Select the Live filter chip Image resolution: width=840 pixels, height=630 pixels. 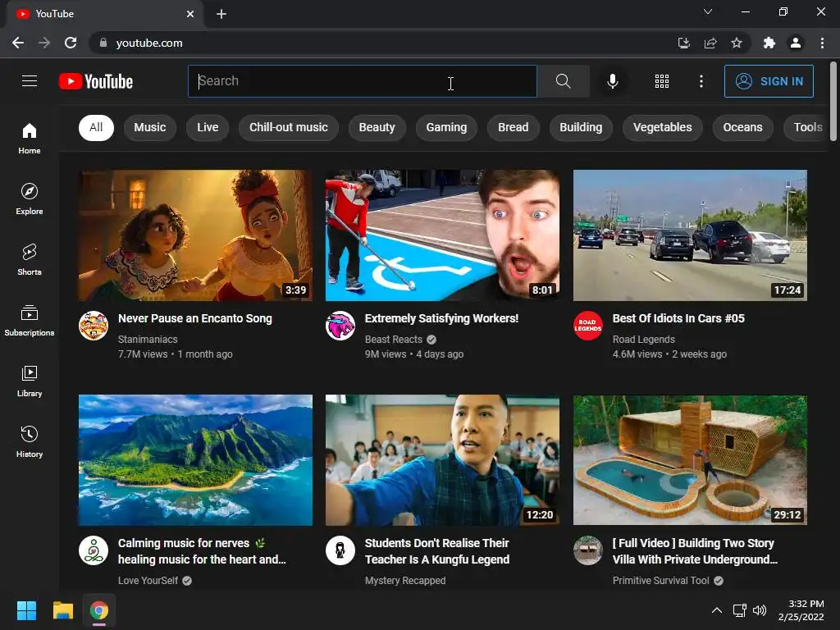[x=208, y=127]
